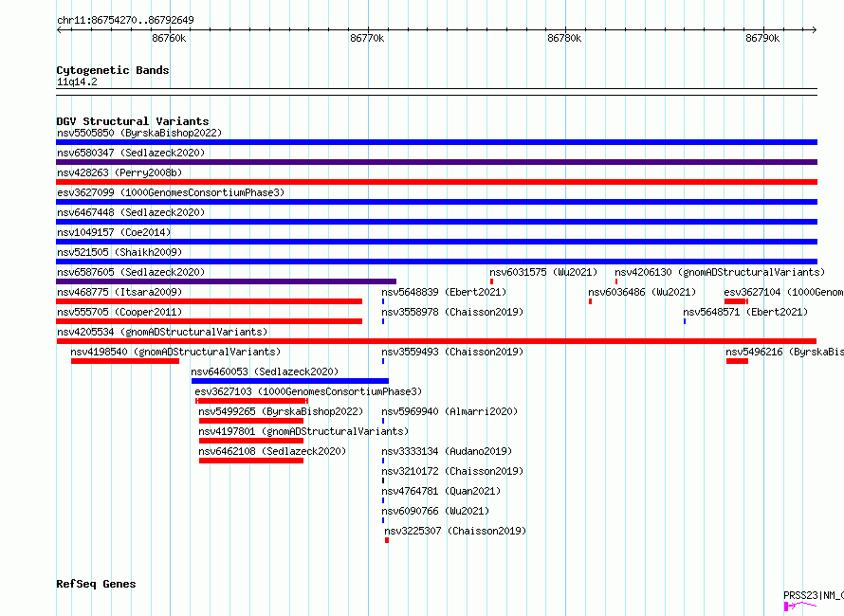Click the nsv6462108 red variant bar
Screen dimensions: 844x616
click(x=251, y=461)
